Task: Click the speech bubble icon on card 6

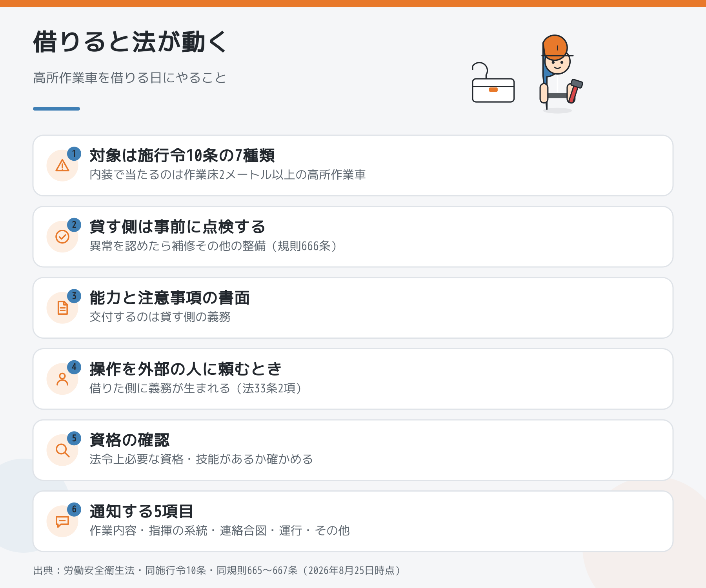Action: [x=62, y=521]
